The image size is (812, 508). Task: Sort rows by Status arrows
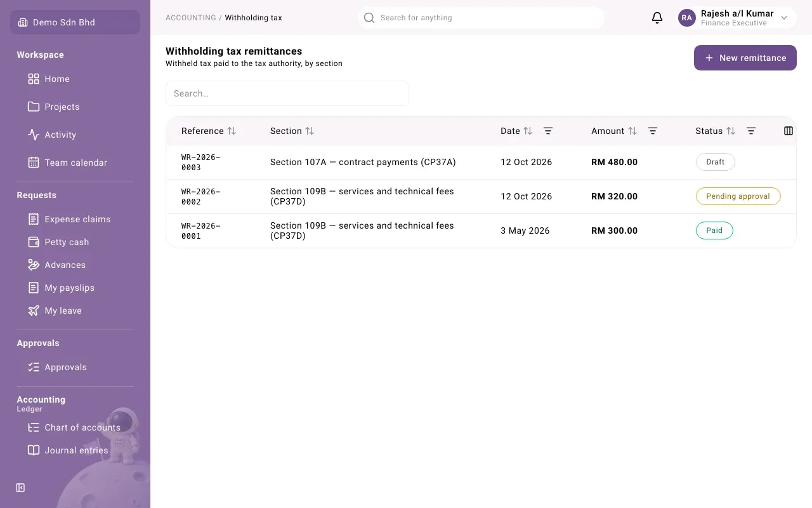click(731, 131)
